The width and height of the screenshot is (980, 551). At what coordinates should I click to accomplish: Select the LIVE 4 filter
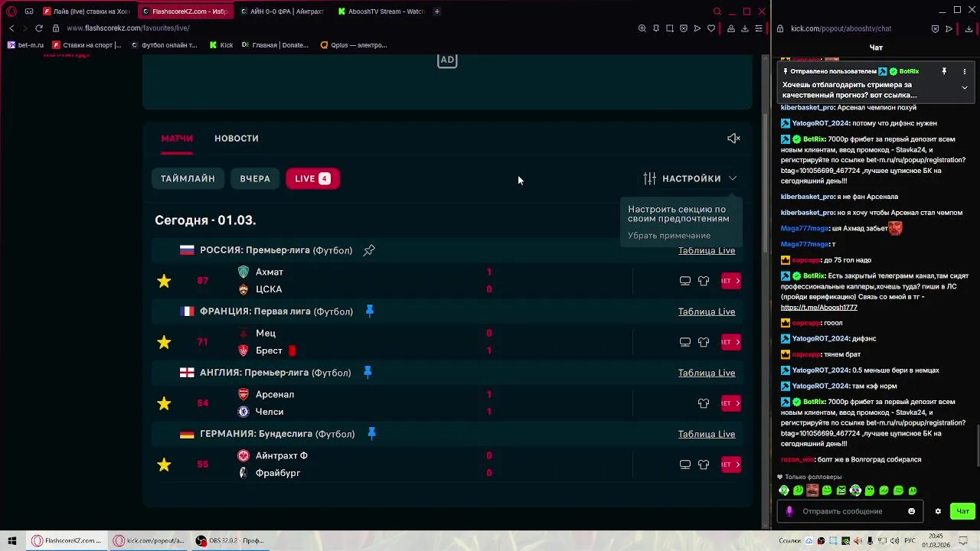(312, 178)
